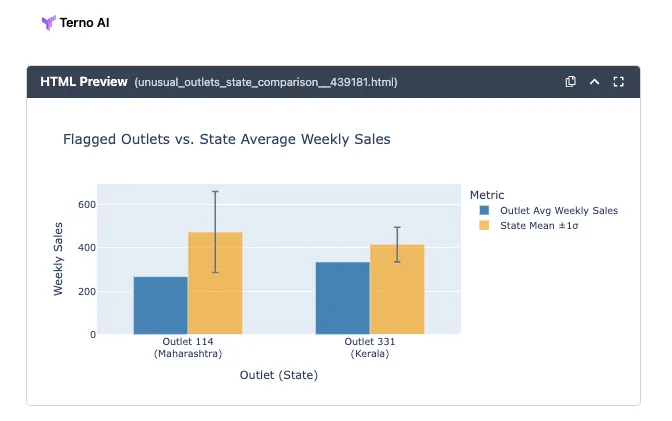Click the blue Outlet 114 bar
The width and height of the screenshot is (672, 421).
[x=161, y=305]
